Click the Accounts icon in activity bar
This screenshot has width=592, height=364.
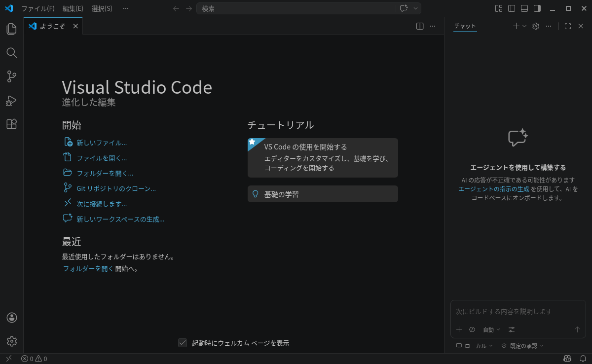coord(12,318)
